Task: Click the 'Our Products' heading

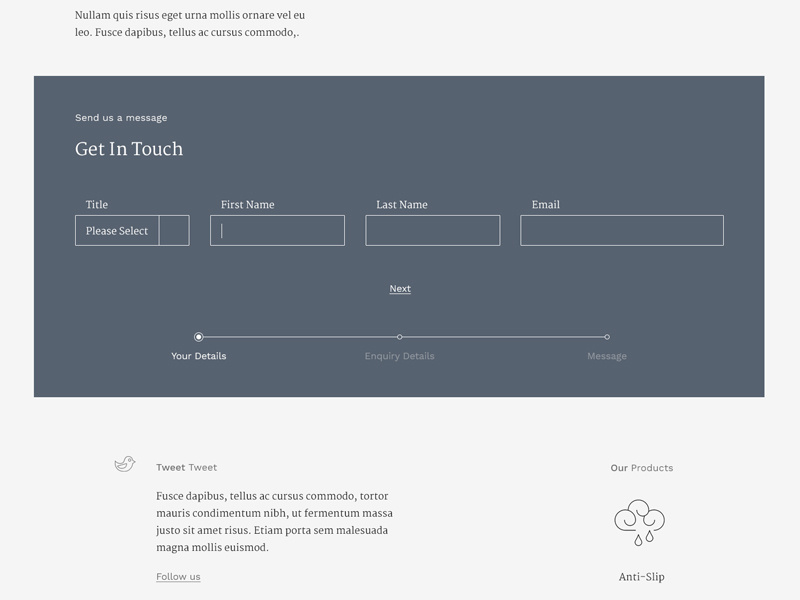Action: pyautogui.click(x=641, y=468)
